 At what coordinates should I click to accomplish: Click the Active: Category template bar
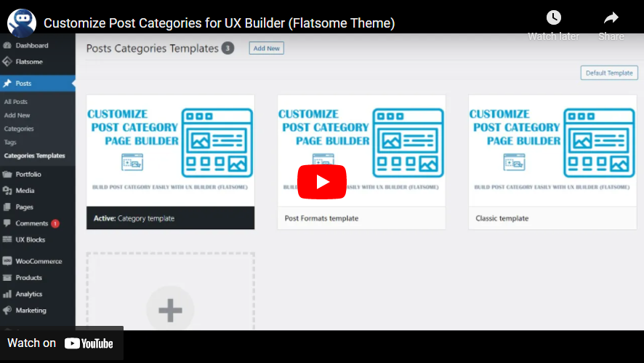pos(170,218)
